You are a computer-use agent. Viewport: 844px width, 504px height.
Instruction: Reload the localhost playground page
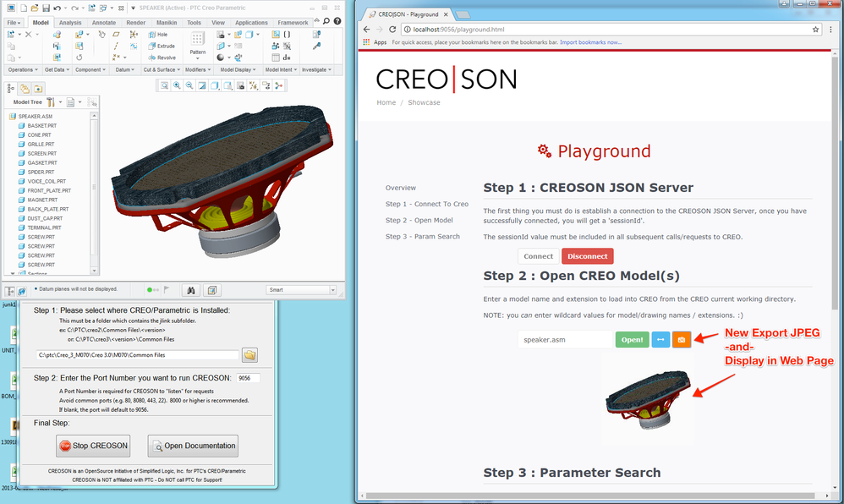coord(392,29)
